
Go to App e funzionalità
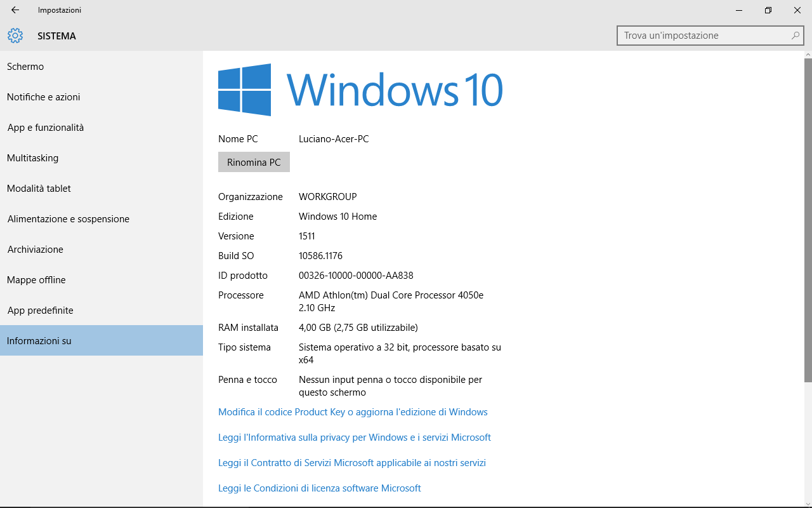pos(46,128)
